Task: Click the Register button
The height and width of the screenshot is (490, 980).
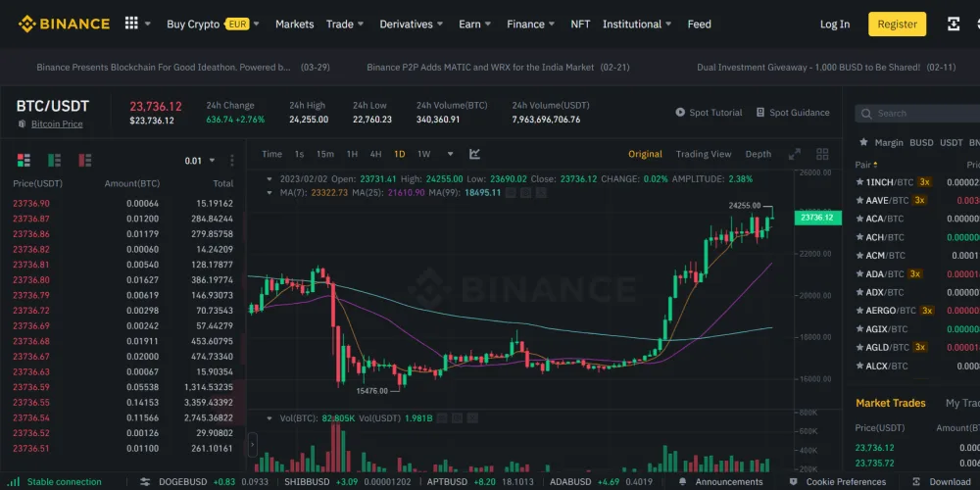Action: (x=897, y=24)
